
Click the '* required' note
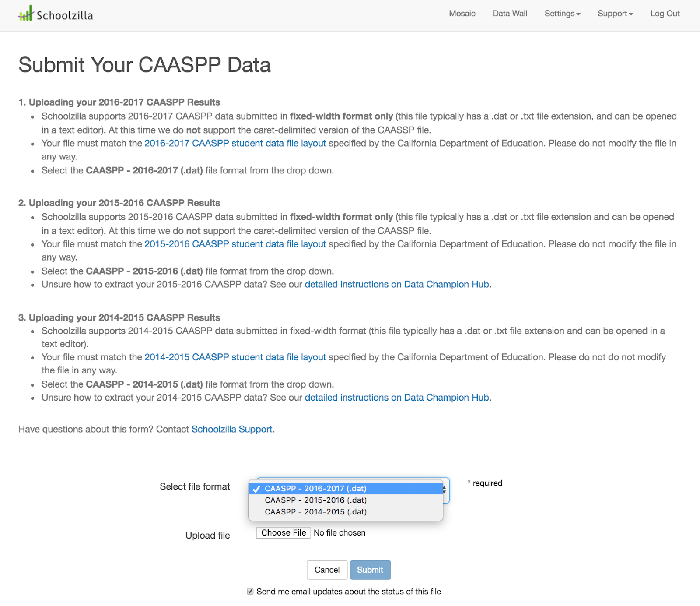coord(485,483)
